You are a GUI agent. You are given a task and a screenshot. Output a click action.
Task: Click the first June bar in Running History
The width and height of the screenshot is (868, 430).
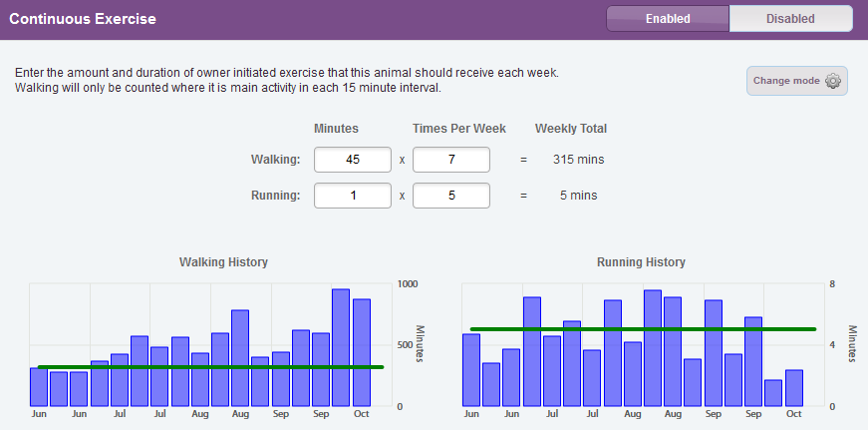[471, 370]
